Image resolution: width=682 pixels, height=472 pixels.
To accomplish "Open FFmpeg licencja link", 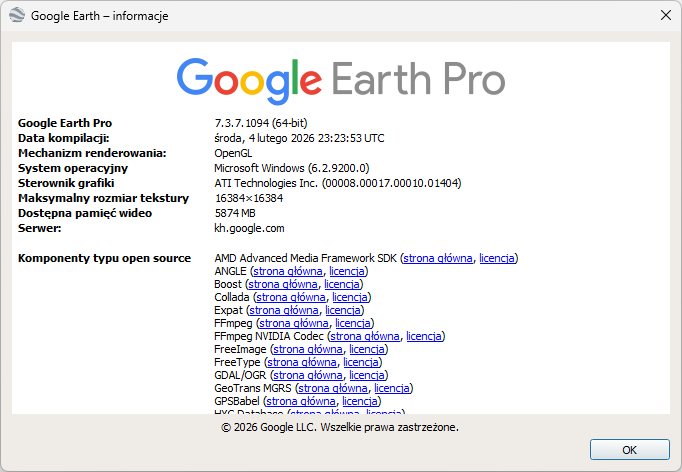I will [x=353, y=323].
